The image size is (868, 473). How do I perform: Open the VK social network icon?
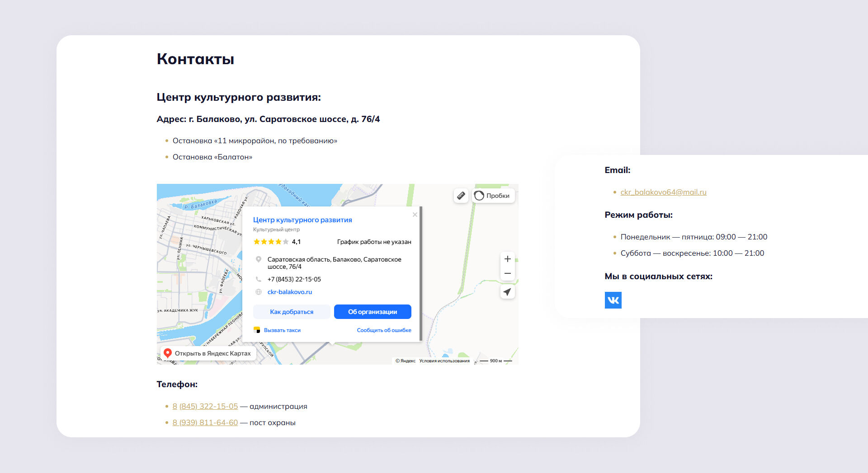613,300
